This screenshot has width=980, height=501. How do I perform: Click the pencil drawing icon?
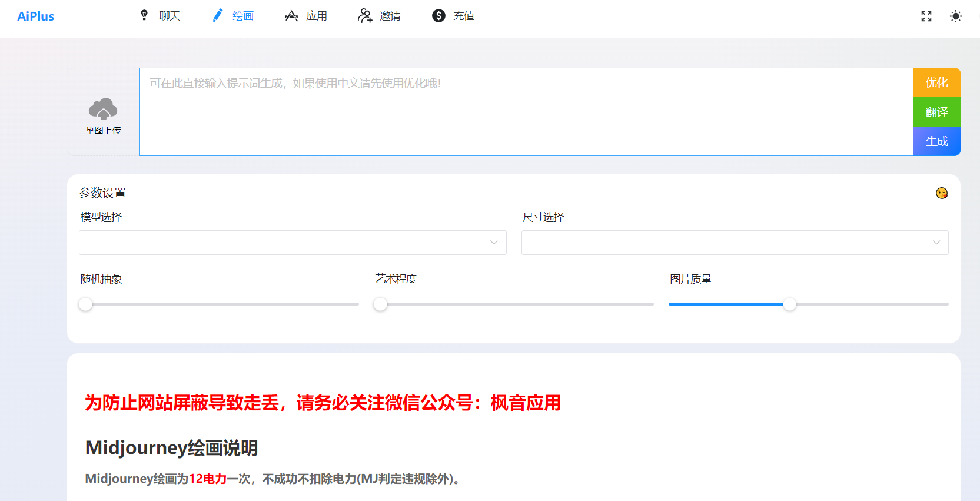tap(218, 16)
